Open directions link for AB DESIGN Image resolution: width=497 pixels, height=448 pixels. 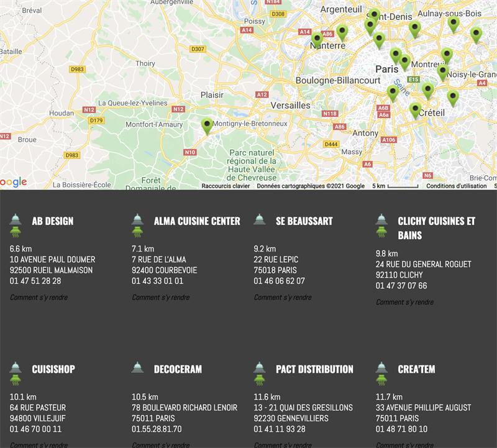(x=39, y=298)
